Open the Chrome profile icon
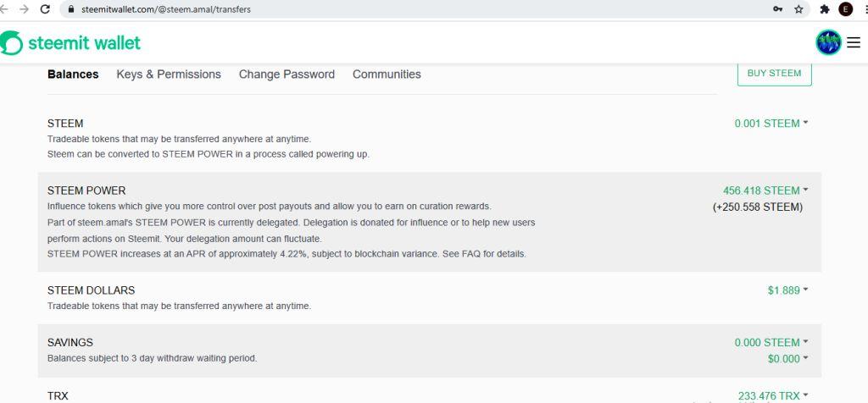868x403 pixels. pyautogui.click(x=845, y=9)
